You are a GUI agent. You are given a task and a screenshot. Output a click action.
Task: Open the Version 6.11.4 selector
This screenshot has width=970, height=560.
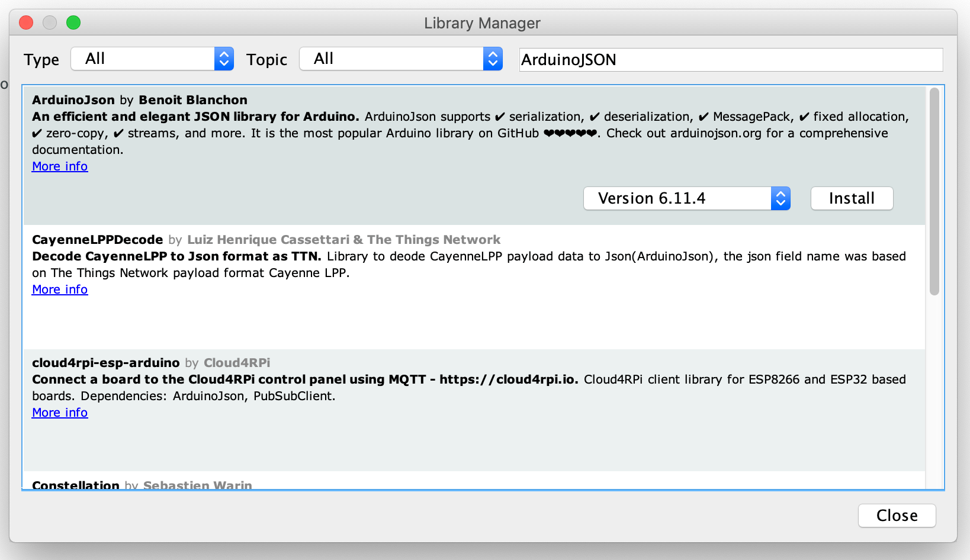click(687, 198)
